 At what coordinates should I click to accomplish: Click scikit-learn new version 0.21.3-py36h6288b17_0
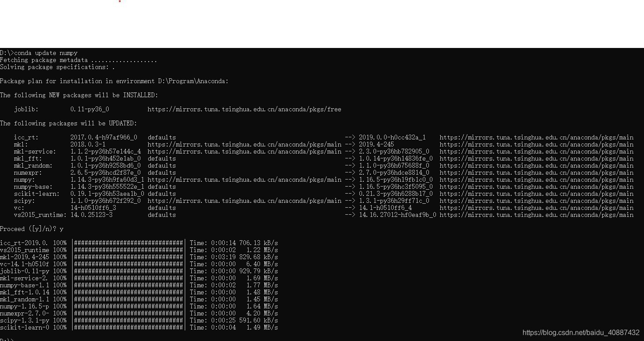coord(396,194)
